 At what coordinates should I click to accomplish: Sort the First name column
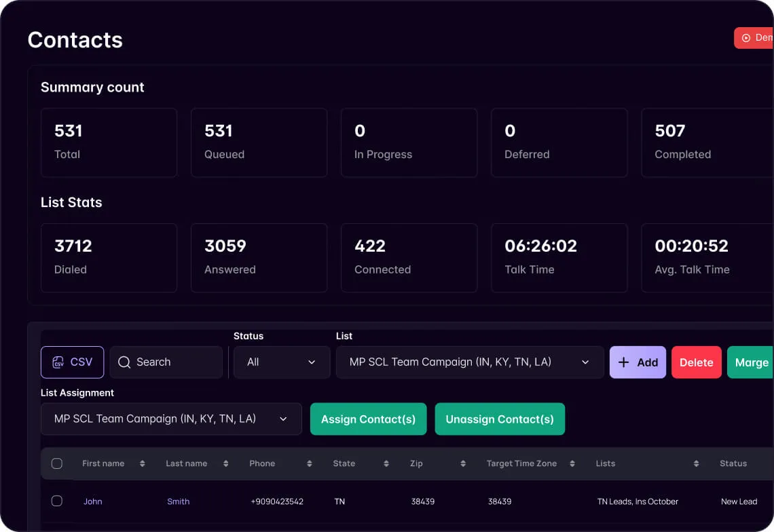pyautogui.click(x=142, y=463)
